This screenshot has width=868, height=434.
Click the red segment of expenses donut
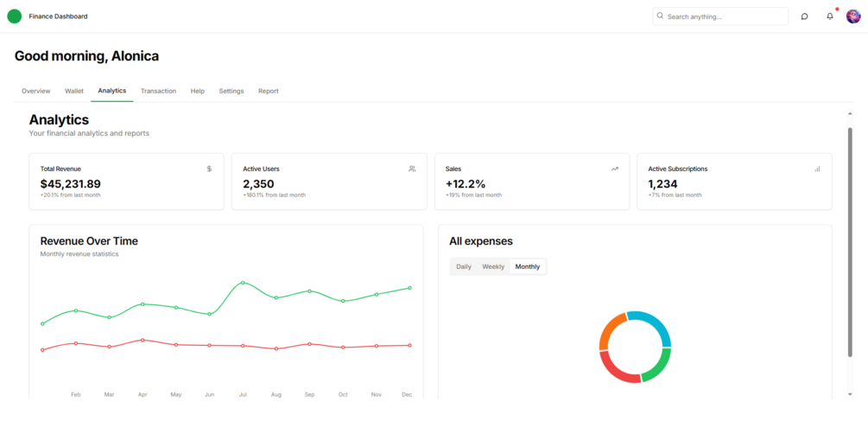[x=616, y=370]
